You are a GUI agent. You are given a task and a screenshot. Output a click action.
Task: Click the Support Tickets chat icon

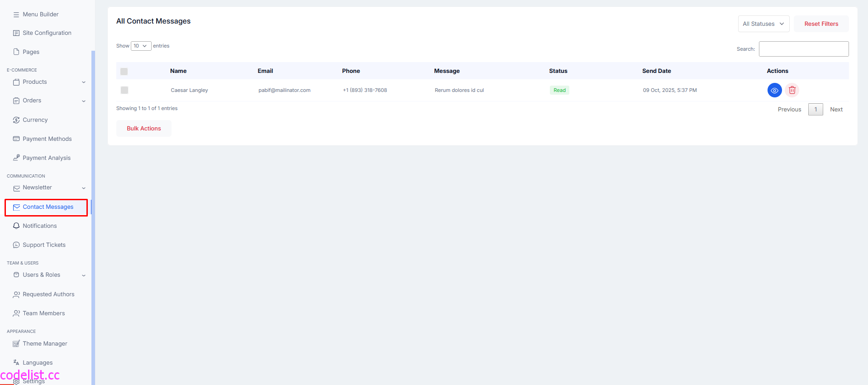(16, 245)
